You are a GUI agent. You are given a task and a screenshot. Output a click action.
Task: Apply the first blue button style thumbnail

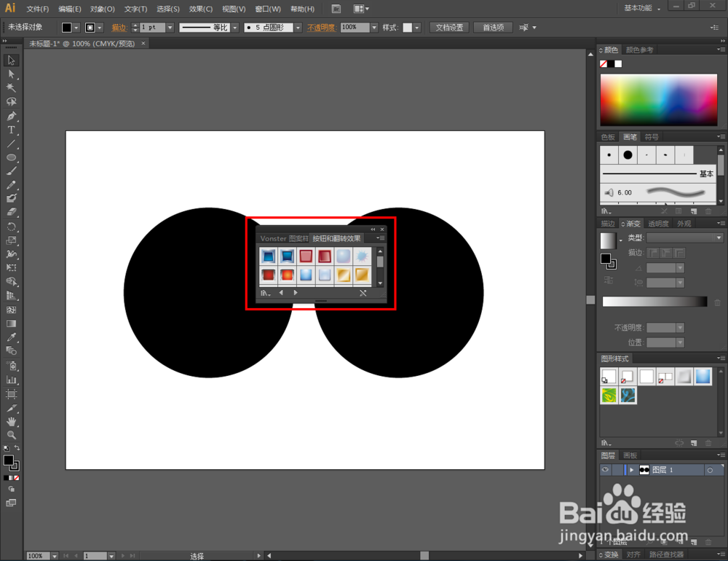[x=268, y=256]
